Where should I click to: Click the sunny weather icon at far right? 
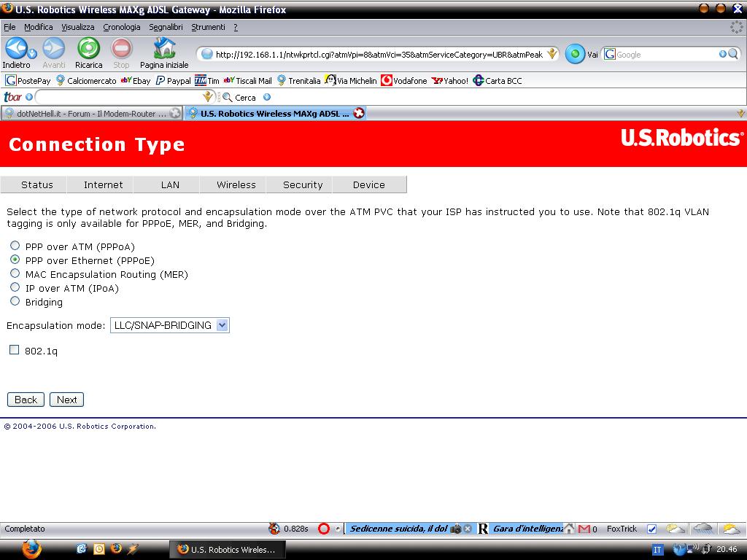click(731, 529)
